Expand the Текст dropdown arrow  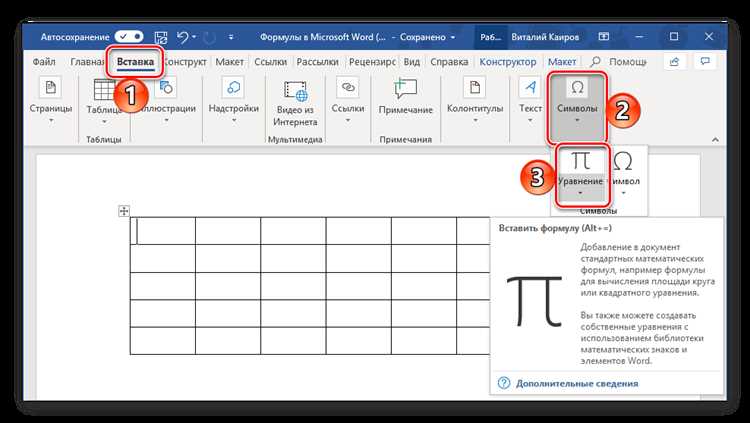pyautogui.click(x=530, y=120)
